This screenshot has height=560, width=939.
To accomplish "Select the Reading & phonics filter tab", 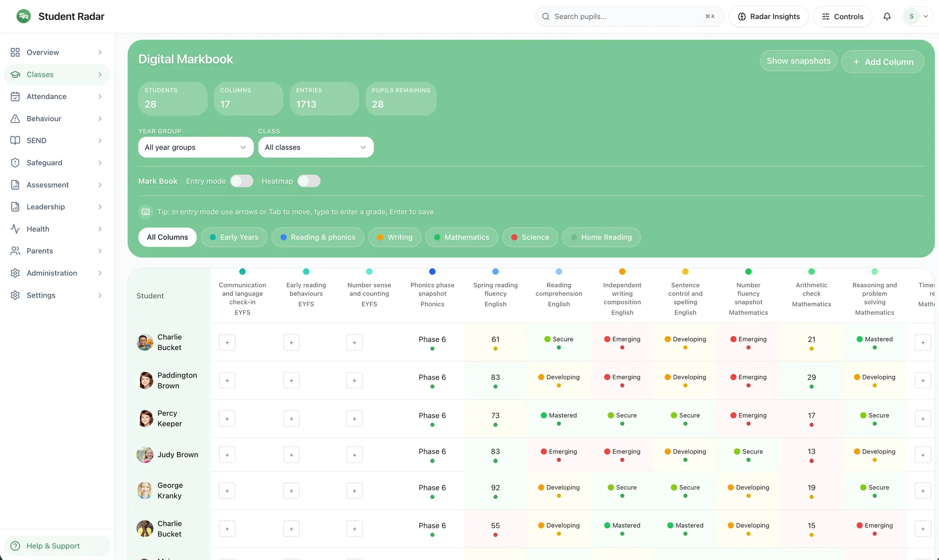I will pyautogui.click(x=318, y=237).
